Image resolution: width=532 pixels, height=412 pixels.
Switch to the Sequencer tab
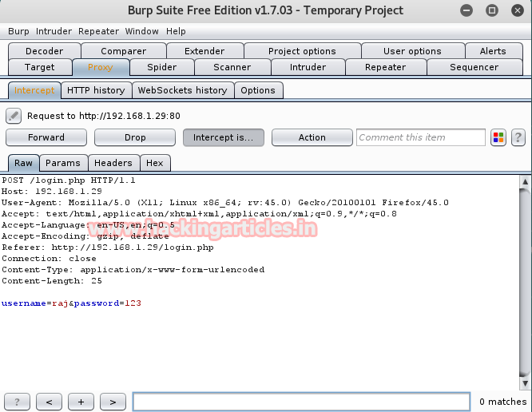click(474, 67)
